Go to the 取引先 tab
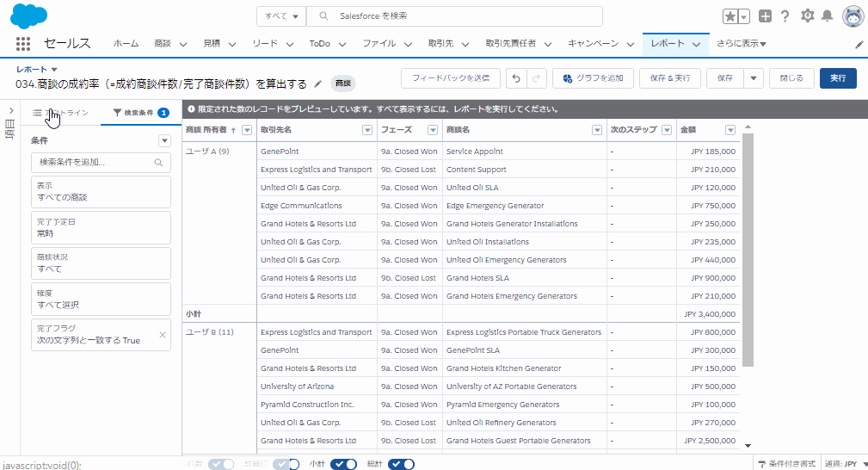This screenshot has height=470, width=868. tap(440, 43)
